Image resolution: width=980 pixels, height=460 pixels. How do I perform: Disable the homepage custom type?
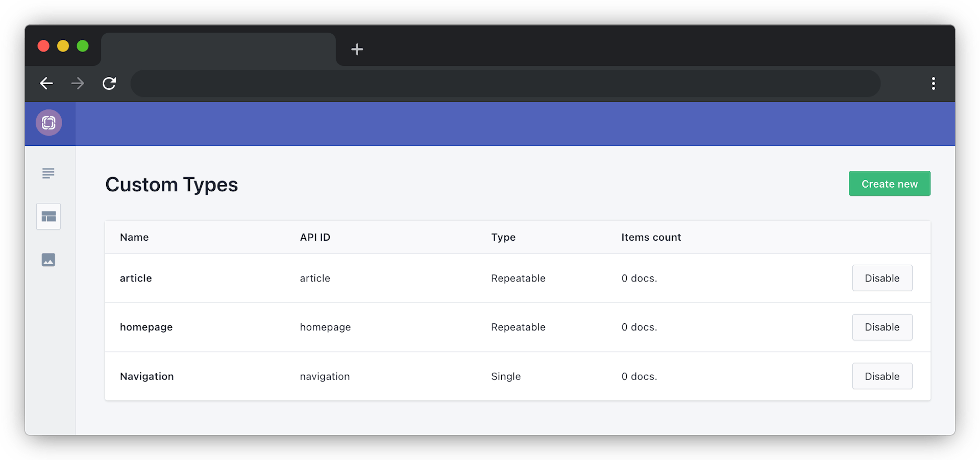[881, 327]
